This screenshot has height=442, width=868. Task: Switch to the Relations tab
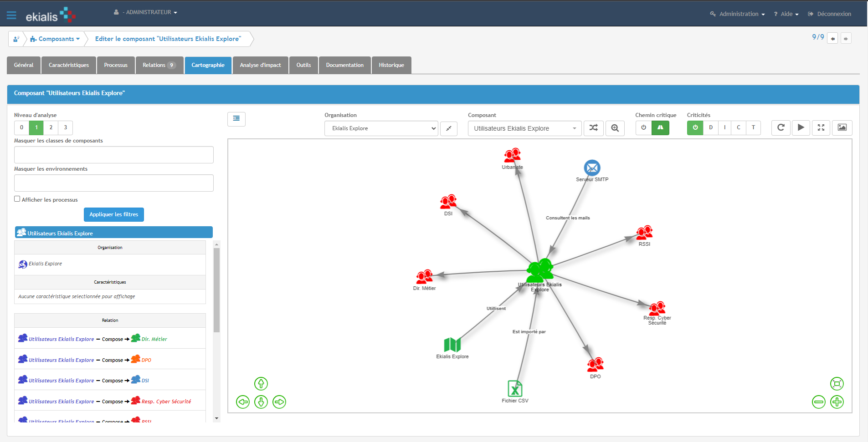[159, 65]
